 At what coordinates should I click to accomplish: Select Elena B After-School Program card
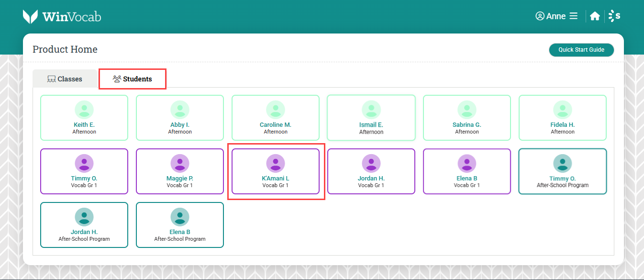click(x=180, y=225)
